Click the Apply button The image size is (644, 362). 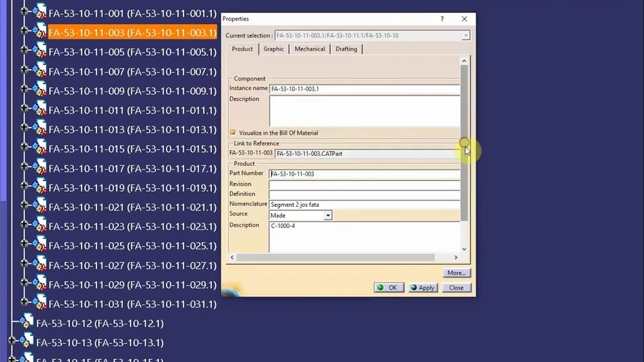click(x=423, y=287)
